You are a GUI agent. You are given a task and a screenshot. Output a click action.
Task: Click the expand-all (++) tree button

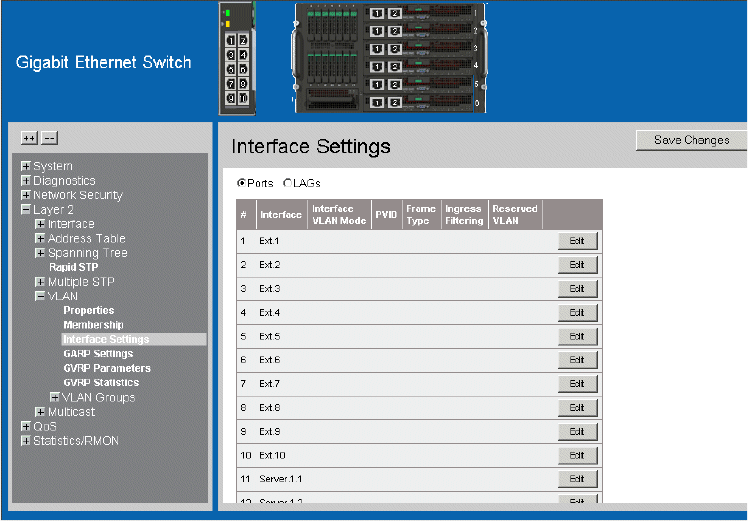point(29,138)
